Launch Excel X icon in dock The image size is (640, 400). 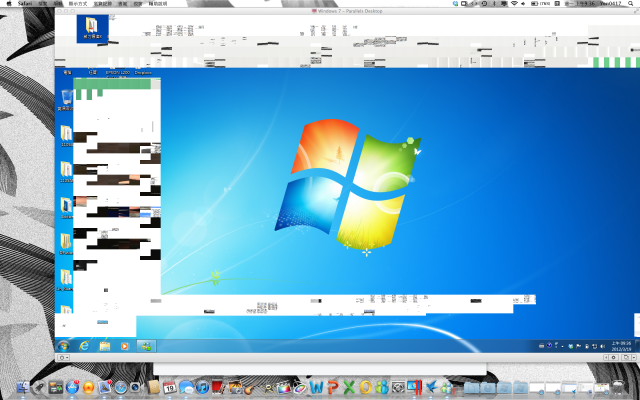click(x=349, y=387)
